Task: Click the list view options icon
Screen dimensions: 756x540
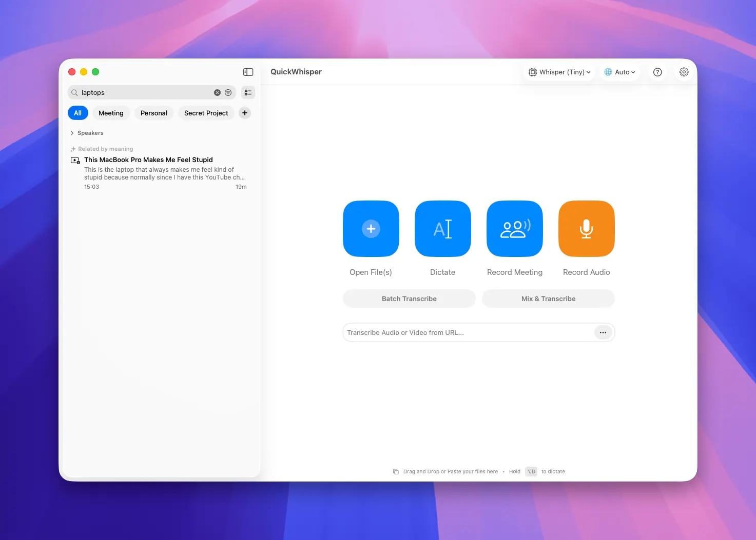Action: coord(248,92)
